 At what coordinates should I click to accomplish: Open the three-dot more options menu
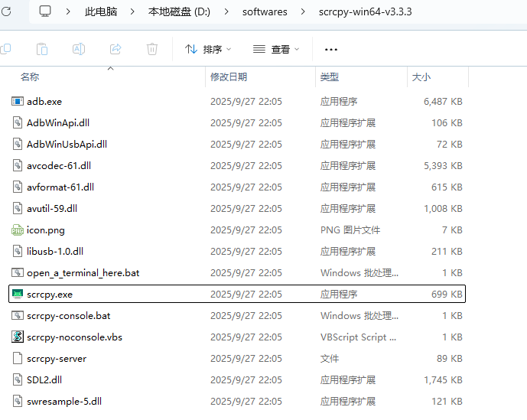click(x=331, y=50)
